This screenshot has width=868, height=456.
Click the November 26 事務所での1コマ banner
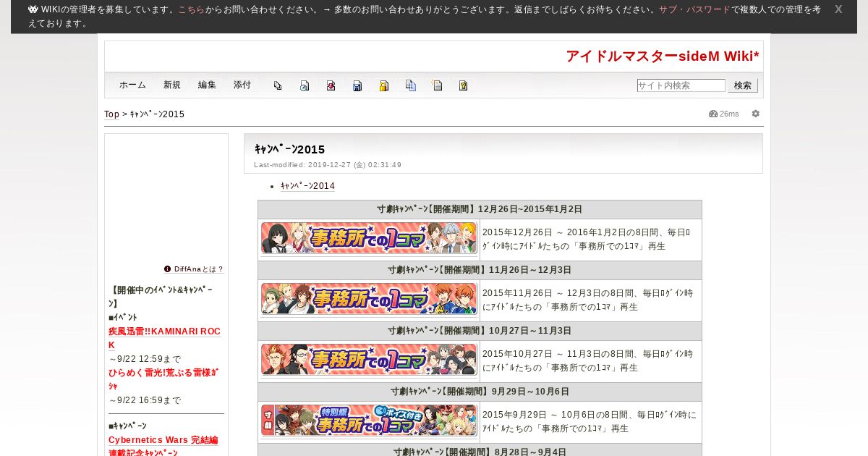369,299
